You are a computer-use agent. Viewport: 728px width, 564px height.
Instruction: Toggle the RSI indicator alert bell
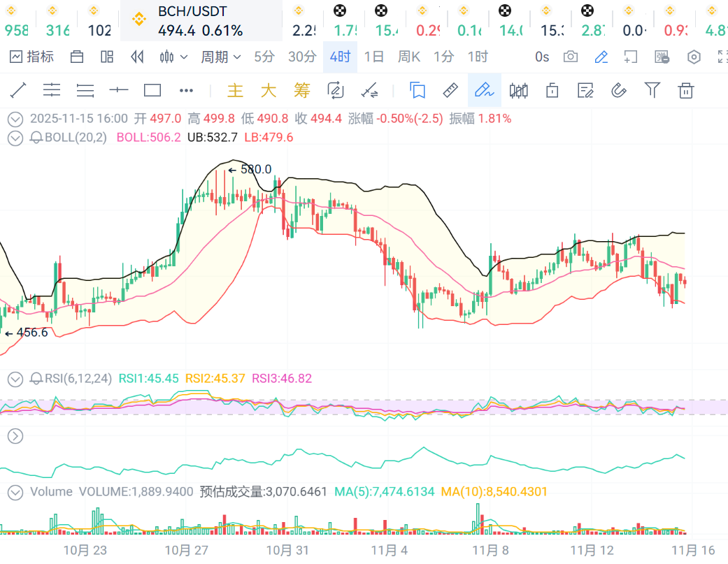click(x=36, y=379)
